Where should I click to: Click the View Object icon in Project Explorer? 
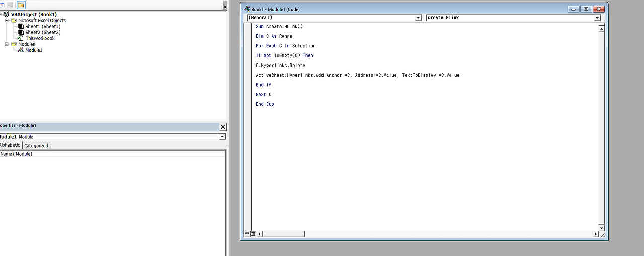[10, 5]
